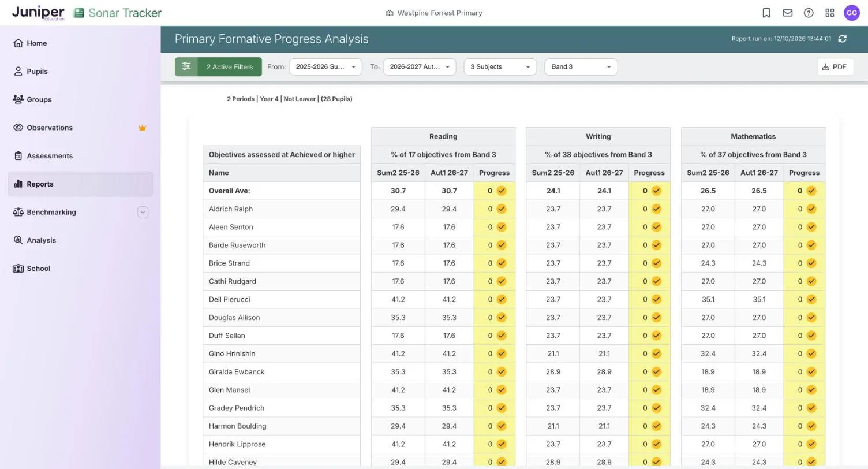Click pupil name Cathi Rudgard
Screen dimensions: 868x469
(233, 281)
